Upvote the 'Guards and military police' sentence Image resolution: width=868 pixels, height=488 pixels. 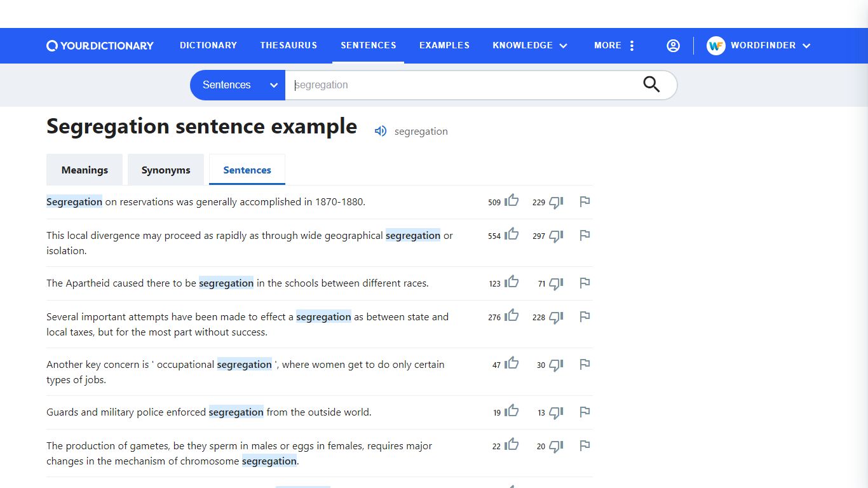coord(512,411)
